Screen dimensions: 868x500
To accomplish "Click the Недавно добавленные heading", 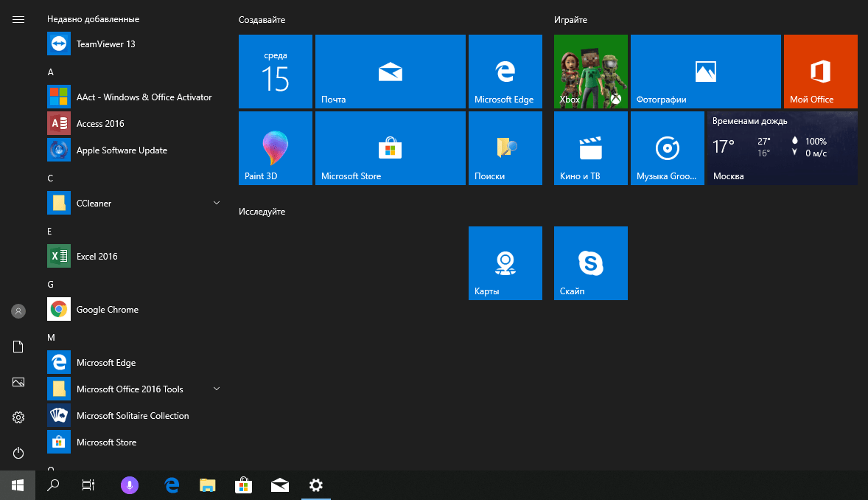I will (x=93, y=19).
